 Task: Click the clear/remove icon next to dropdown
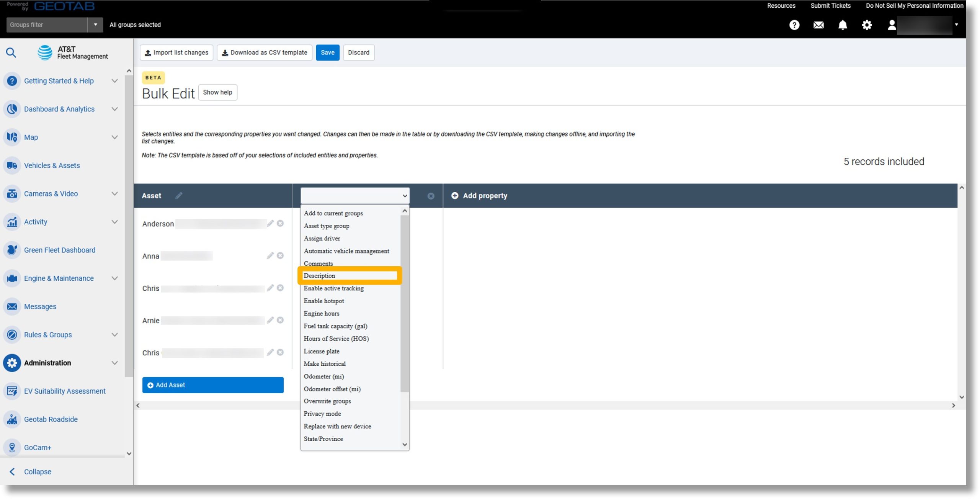pos(431,195)
